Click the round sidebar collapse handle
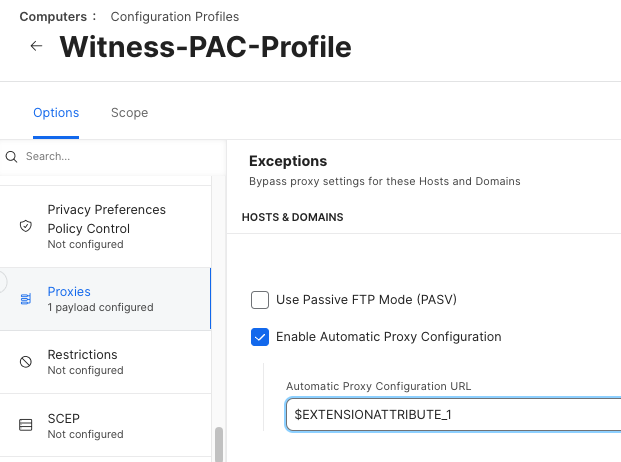 click(x=2, y=281)
